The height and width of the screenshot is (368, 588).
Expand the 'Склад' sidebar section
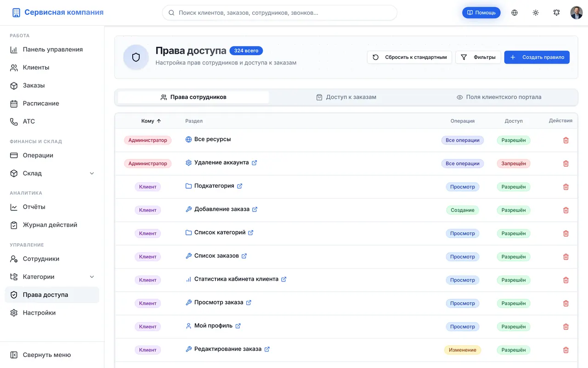point(52,173)
